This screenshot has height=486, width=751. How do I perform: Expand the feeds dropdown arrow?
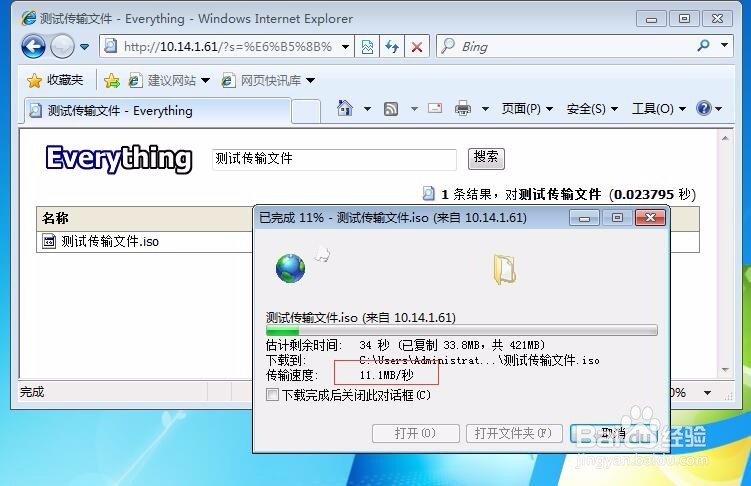point(414,109)
